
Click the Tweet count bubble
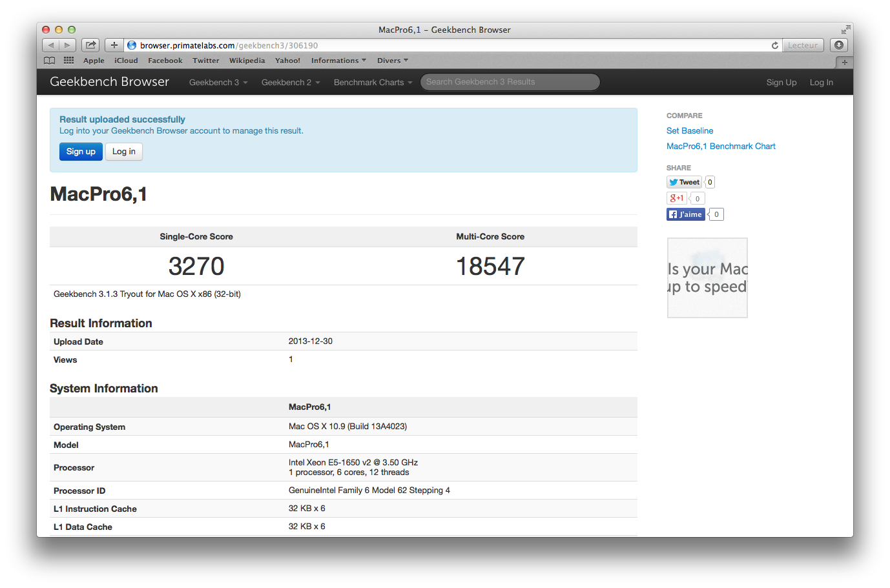[x=710, y=182]
